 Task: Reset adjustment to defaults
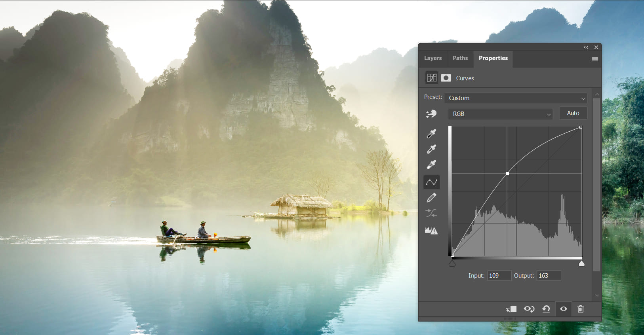coord(546,309)
